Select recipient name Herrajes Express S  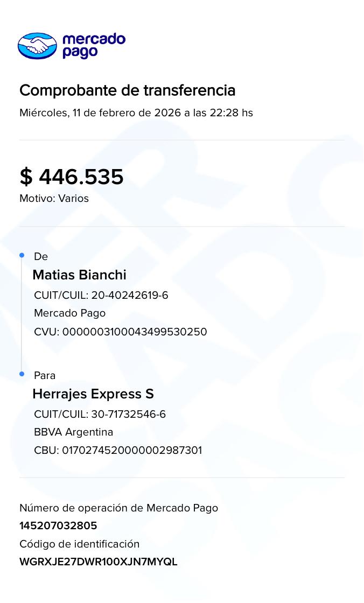93,394
